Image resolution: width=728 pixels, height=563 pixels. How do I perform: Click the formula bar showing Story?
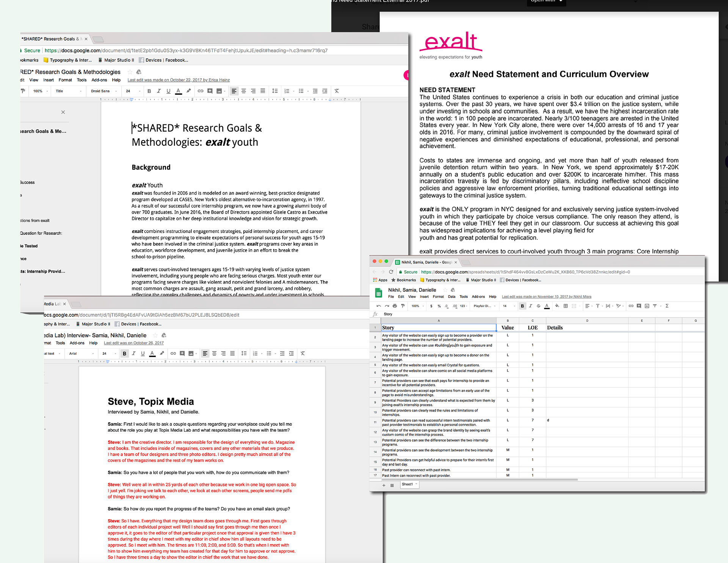pyautogui.click(x=542, y=314)
